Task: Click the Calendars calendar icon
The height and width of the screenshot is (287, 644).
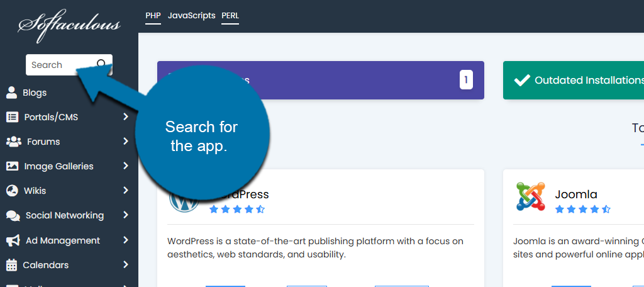Action: tap(11, 265)
